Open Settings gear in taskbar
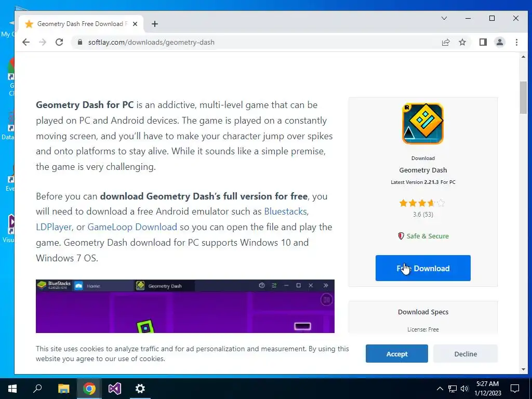The width and height of the screenshot is (532, 399). pos(140,389)
